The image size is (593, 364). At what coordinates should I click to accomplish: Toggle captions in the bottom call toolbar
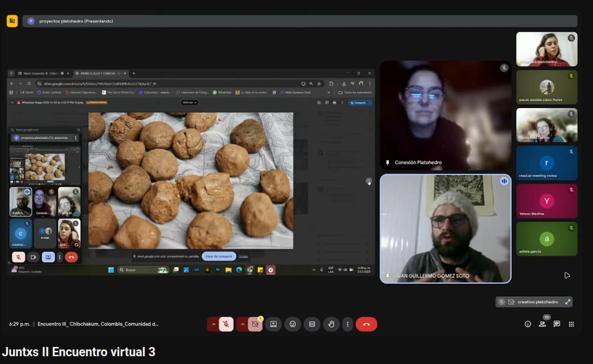[x=312, y=324]
